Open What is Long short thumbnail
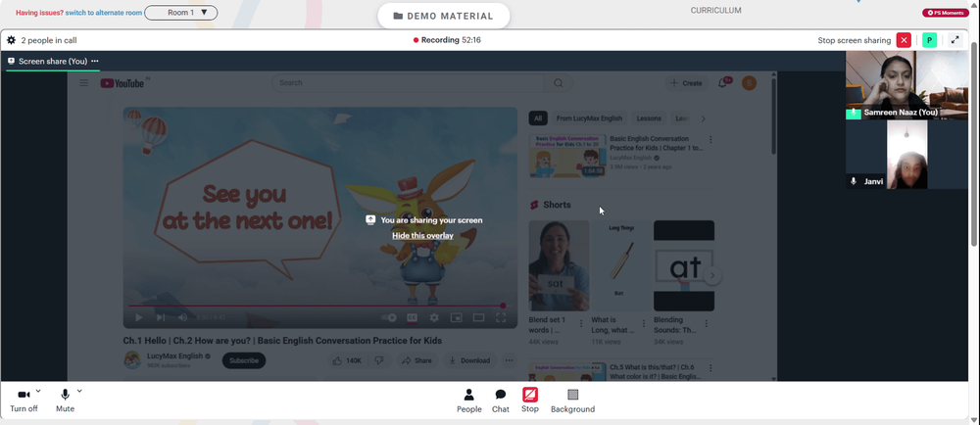 (621, 265)
